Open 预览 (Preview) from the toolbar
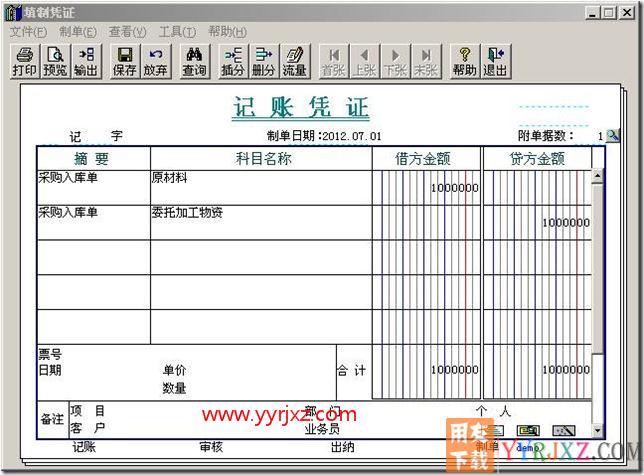This screenshot has width=644, height=475. pos(55,62)
